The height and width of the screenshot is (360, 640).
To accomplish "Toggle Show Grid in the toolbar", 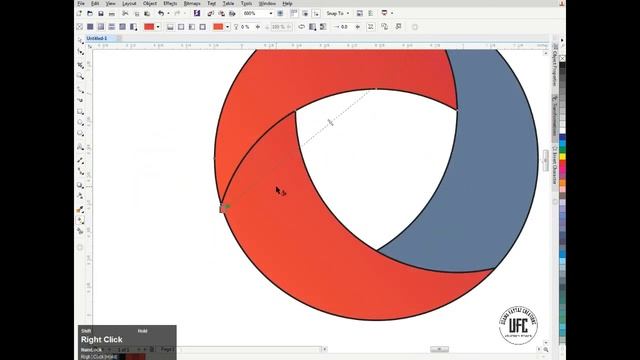I will (305, 13).
